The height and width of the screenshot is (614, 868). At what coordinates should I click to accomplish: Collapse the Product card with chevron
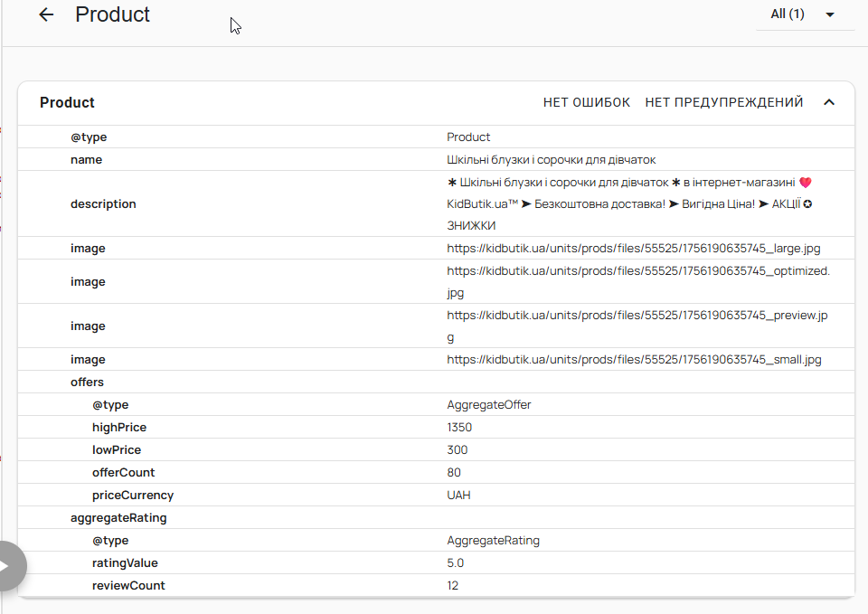(x=829, y=102)
